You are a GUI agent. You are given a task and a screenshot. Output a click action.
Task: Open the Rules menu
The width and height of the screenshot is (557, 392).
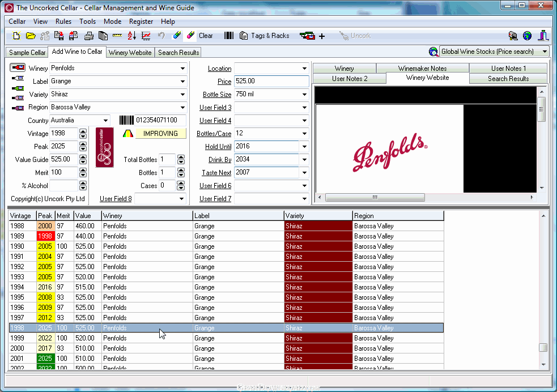pos(63,22)
